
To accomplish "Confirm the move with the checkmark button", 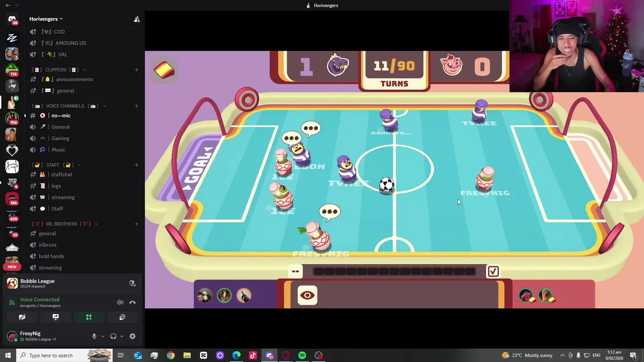I will 493,271.
